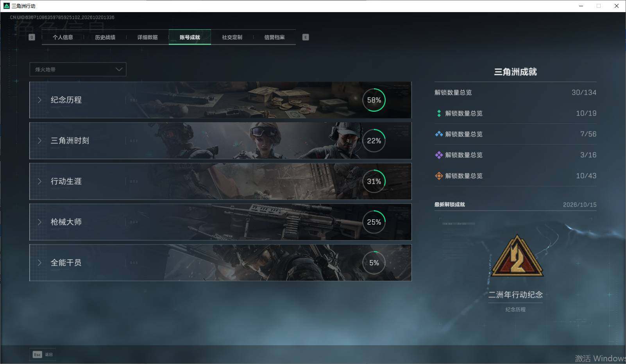Image resolution: width=626 pixels, height=364 pixels.
Task: Switch to the 个人信息 tab
Action: 63,37
